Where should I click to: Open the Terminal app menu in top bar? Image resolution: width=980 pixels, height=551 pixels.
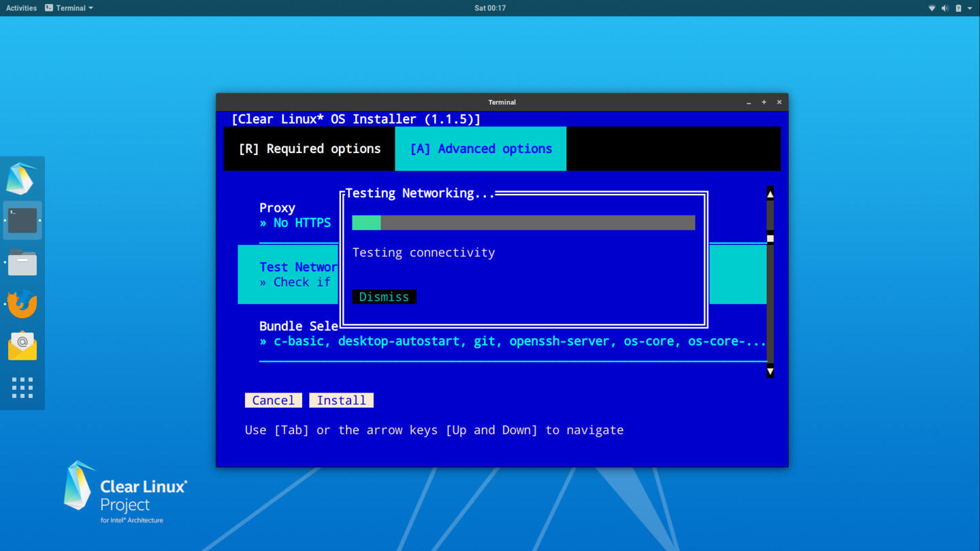click(x=69, y=8)
